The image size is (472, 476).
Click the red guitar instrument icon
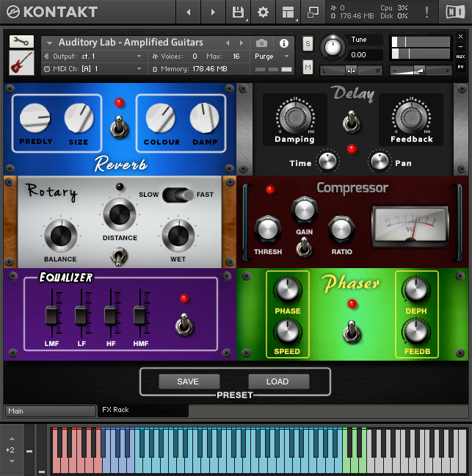click(x=21, y=62)
